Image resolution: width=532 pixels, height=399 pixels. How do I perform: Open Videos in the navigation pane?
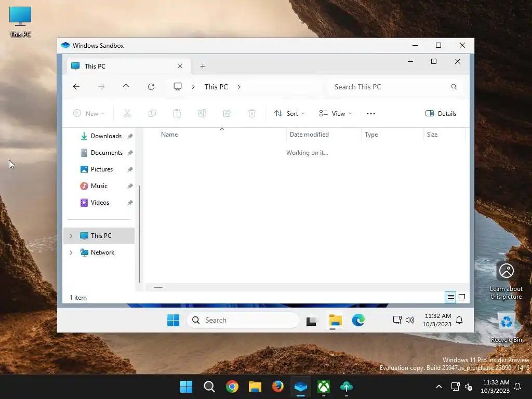point(100,203)
